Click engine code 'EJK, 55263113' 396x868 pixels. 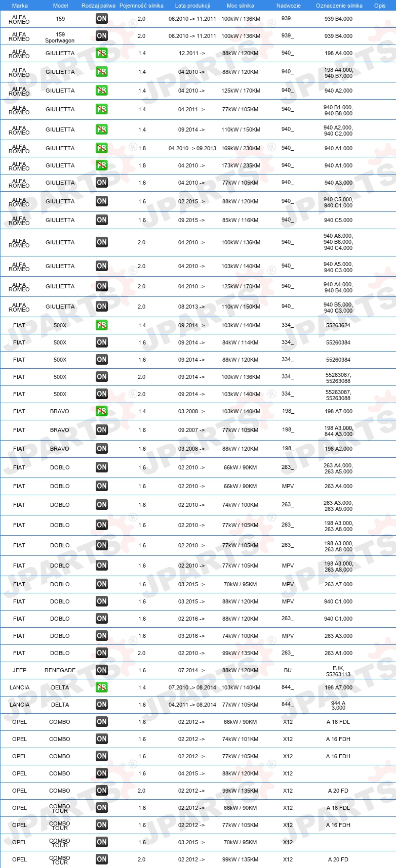coord(338,671)
